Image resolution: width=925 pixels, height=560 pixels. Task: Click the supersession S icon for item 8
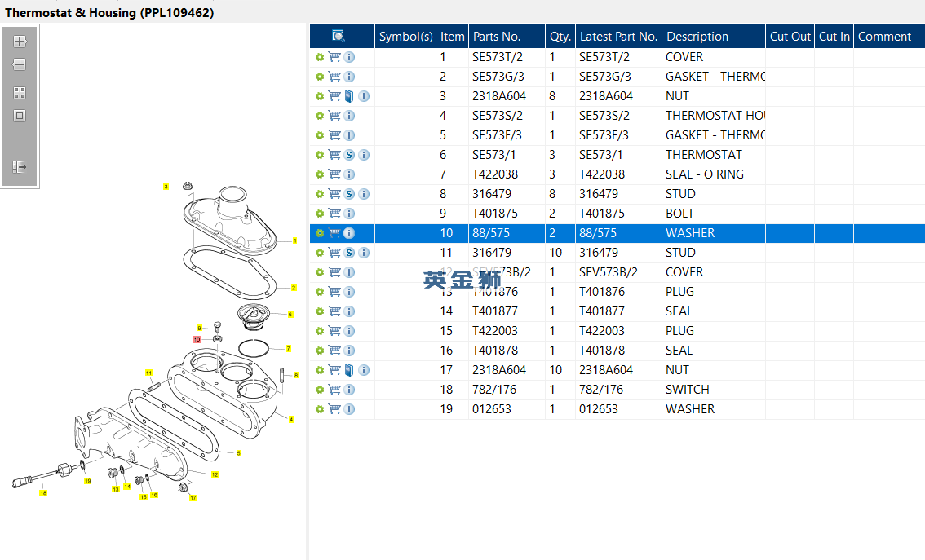pos(349,194)
